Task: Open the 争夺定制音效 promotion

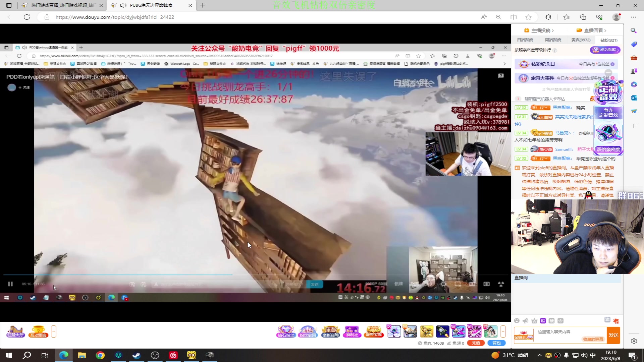Action: [x=608, y=113]
